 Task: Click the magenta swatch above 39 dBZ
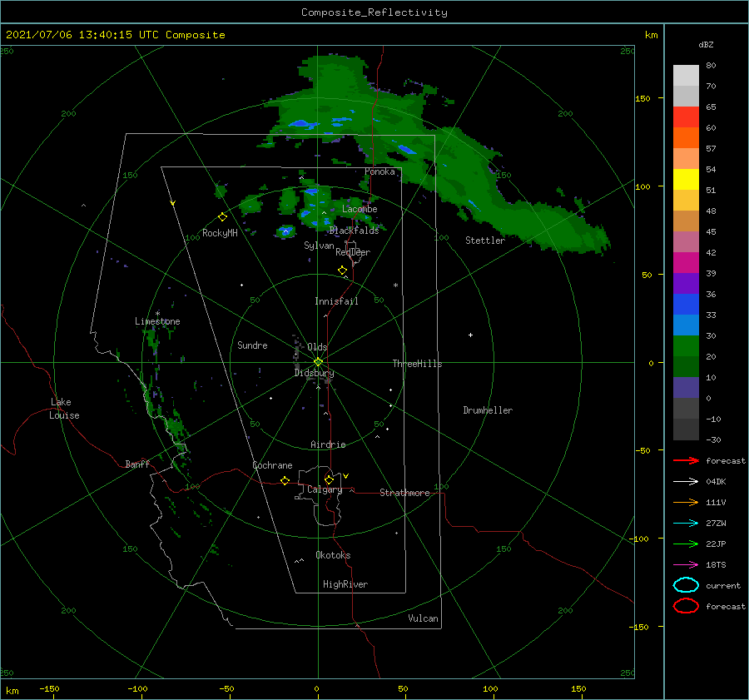tap(686, 263)
